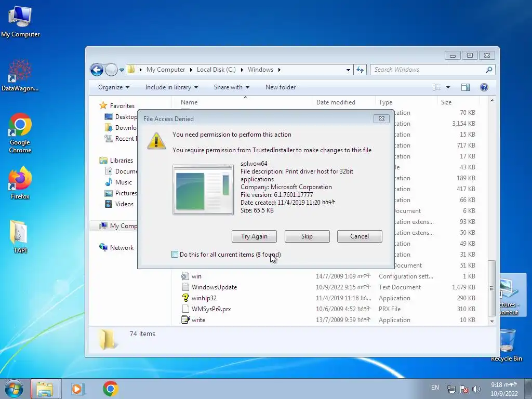Select WindowsUpdate text document
Image resolution: width=532 pixels, height=399 pixels.
coord(214,287)
